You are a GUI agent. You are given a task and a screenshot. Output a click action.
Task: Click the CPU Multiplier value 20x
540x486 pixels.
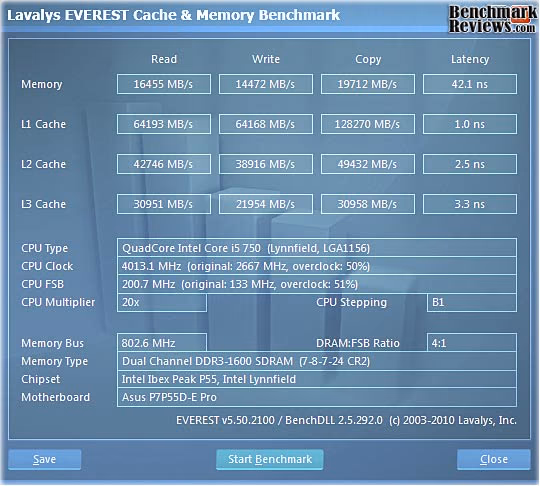click(162, 302)
